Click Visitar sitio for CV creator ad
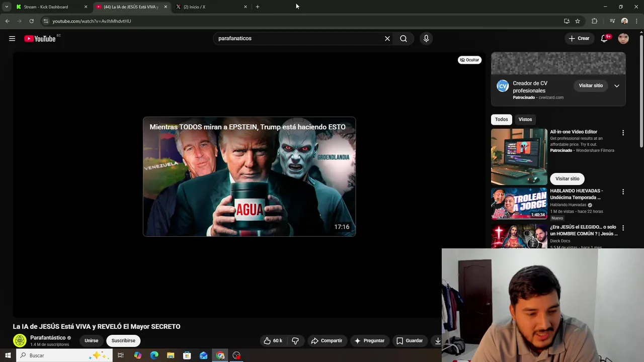Screen dimensions: 644x362 point(591,85)
